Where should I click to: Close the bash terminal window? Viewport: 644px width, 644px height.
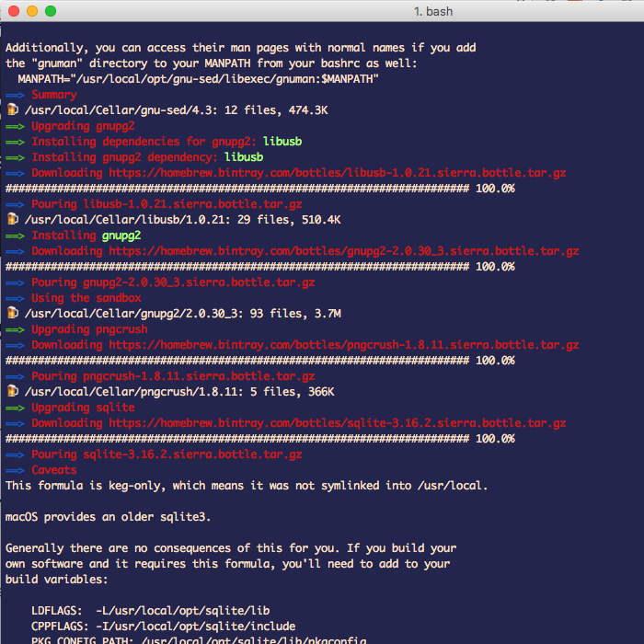click(13, 11)
